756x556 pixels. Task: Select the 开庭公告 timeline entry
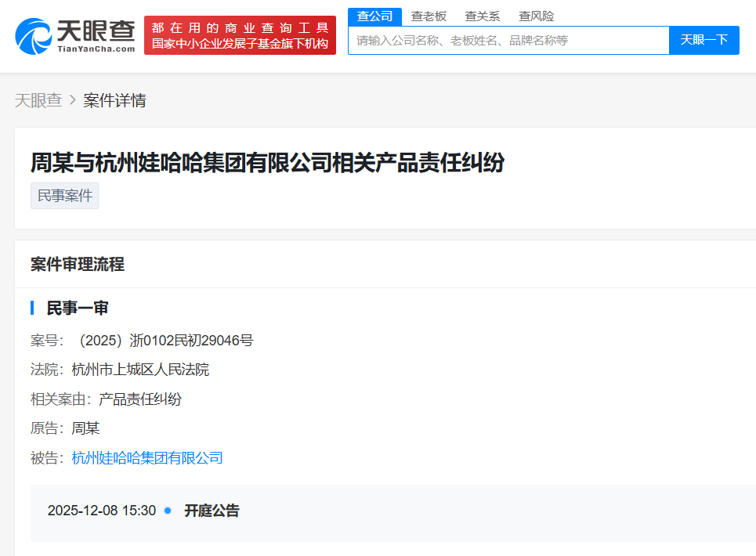212,511
